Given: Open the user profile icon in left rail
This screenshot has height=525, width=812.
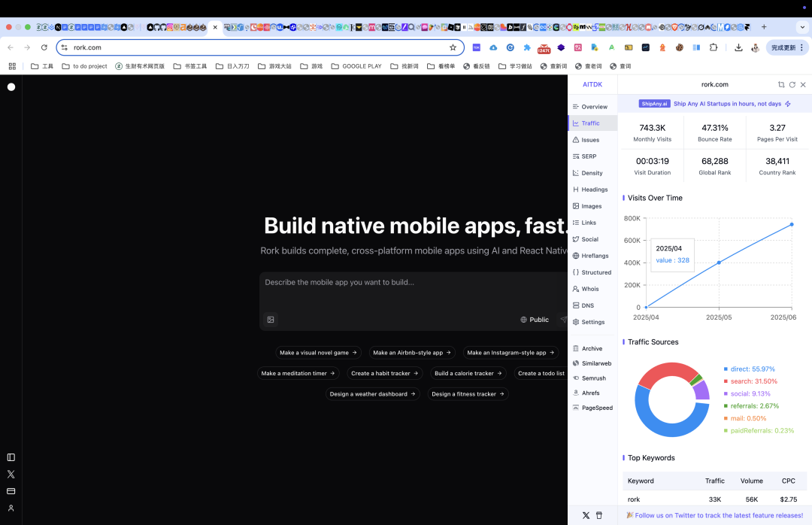Looking at the screenshot, I should 11,508.
